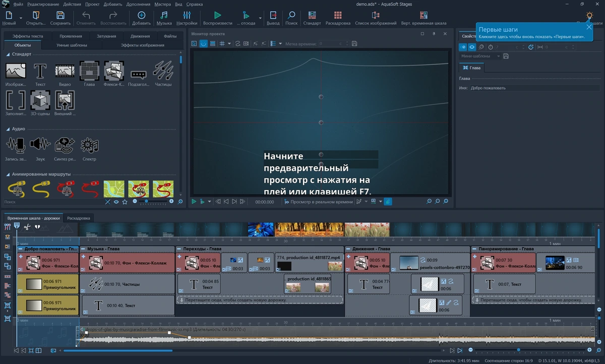Select the Заполнитель placeholder object icon
This screenshot has width=605, height=364.
pyautogui.click(x=16, y=100)
